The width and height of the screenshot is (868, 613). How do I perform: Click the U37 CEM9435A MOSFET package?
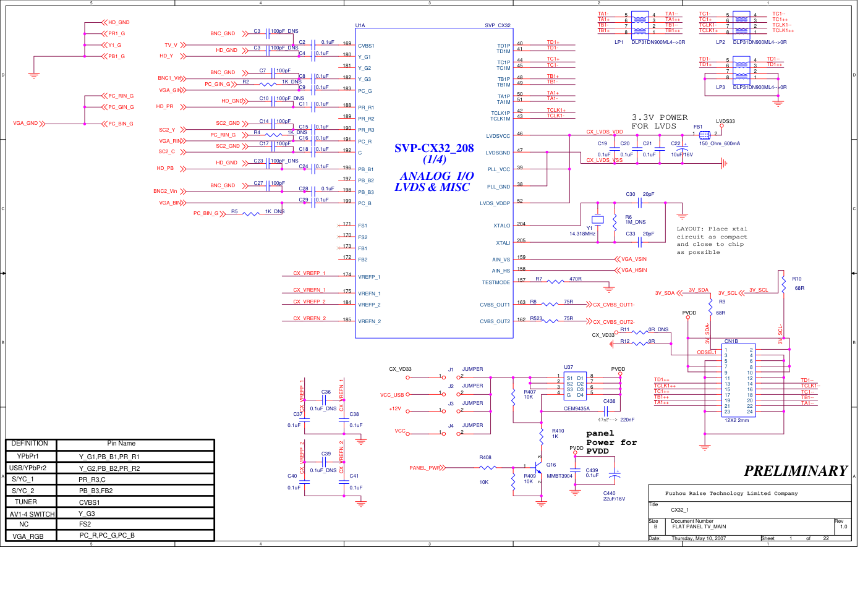tap(575, 385)
